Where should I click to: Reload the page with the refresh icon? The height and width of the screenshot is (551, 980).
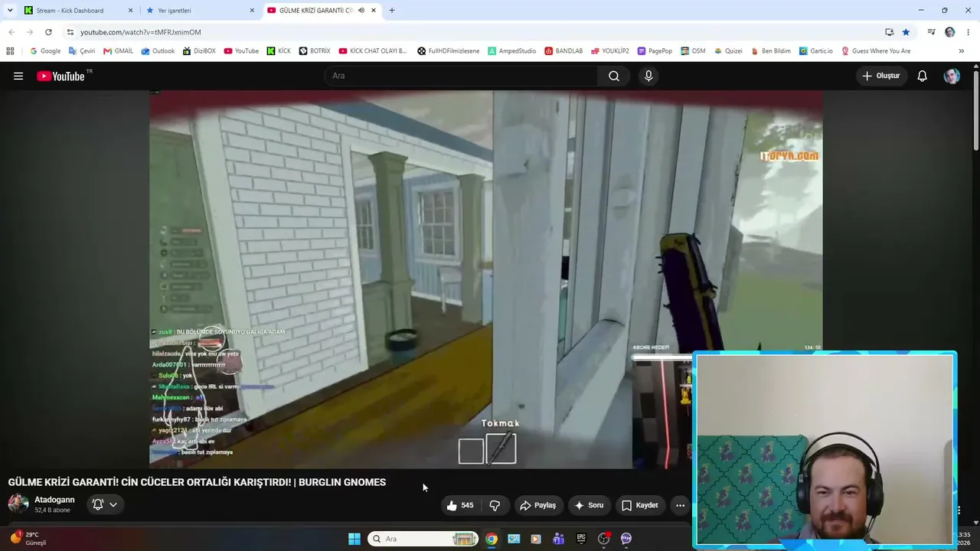48,32
